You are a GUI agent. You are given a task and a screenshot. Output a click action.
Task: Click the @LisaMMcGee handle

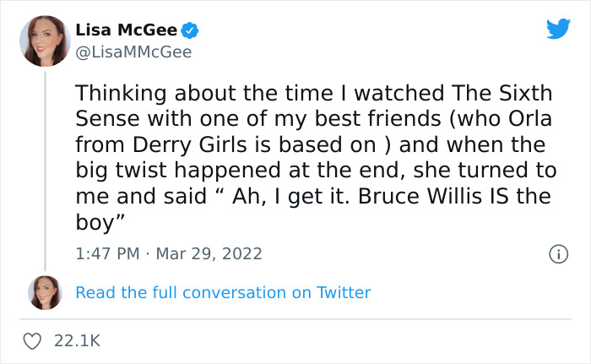coord(133,52)
